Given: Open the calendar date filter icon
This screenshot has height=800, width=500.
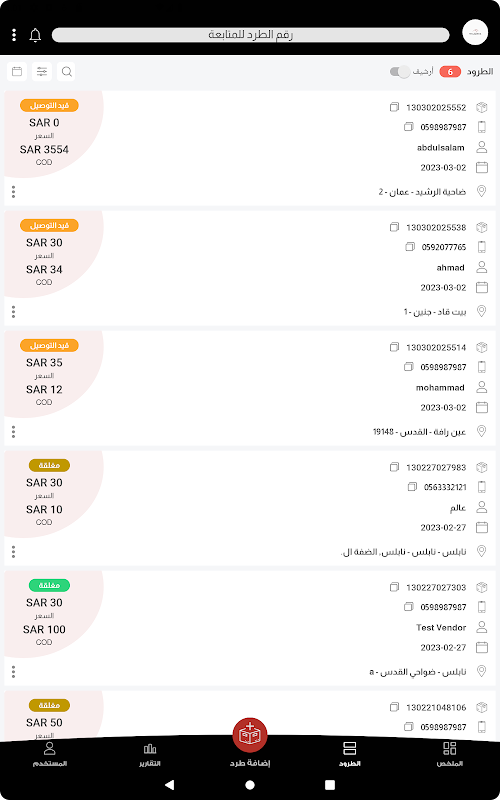Looking at the screenshot, I should coord(17,71).
